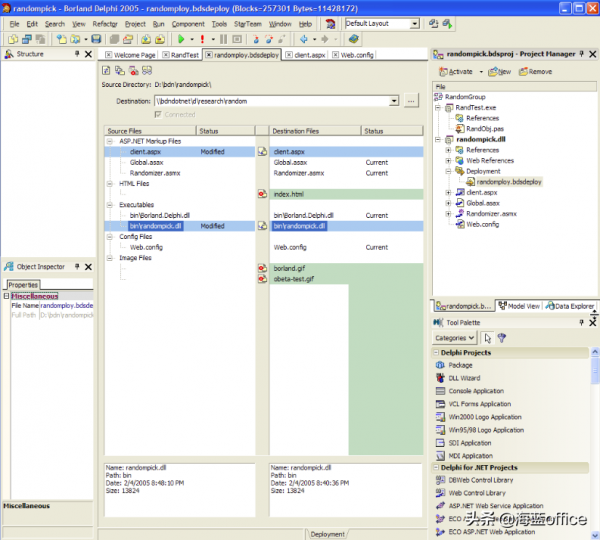
Task: Open the Refactor menu
Action: pos(104,23)
